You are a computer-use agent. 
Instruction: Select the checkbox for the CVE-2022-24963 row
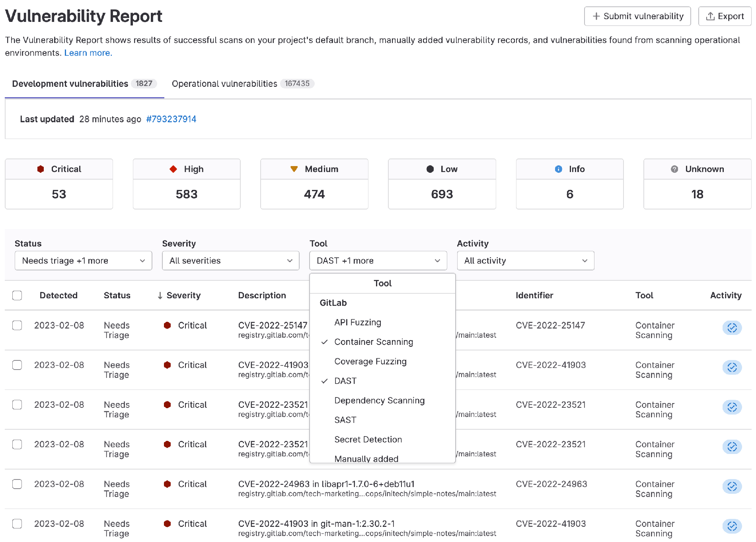click(17, 484)
